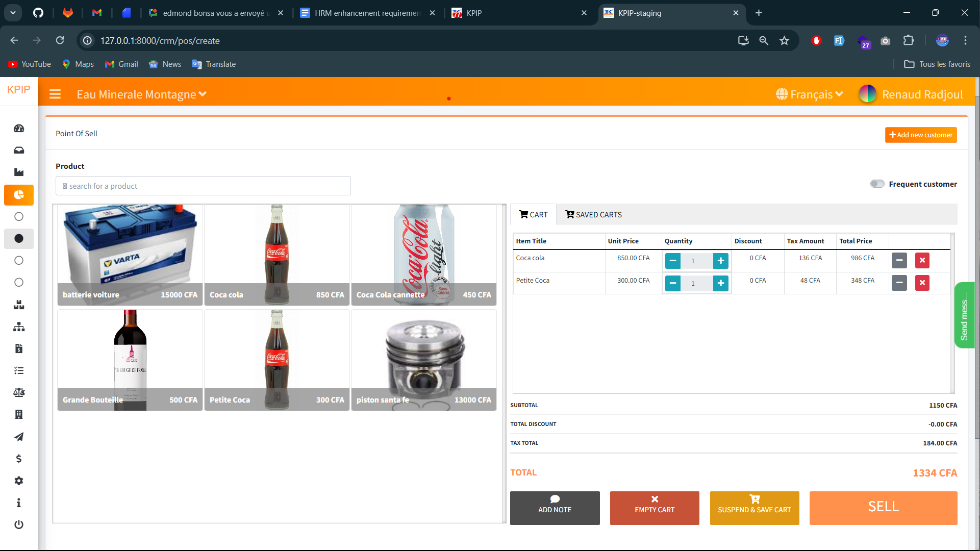The height and width of the screenshot is (551, 980).
Task: Open the organization sitemap icon in sidebar
Action: (19, 327)
